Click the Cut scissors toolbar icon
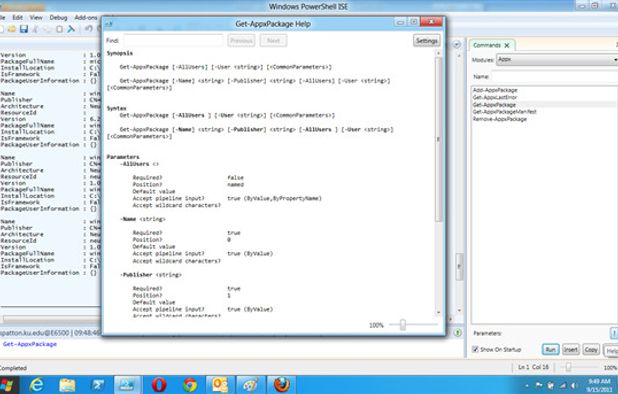The image size is (618, 394). [35, 29]
